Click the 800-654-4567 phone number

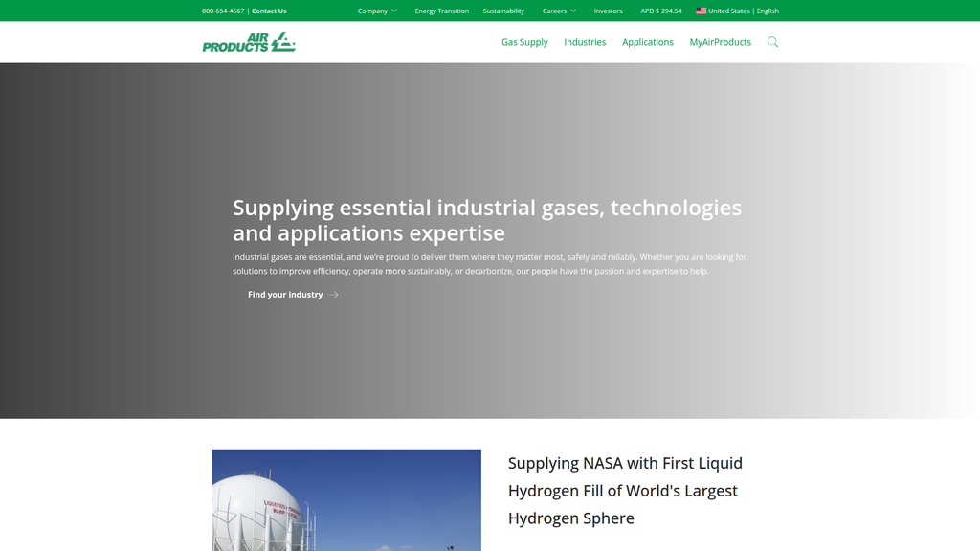tap(223, 11)
